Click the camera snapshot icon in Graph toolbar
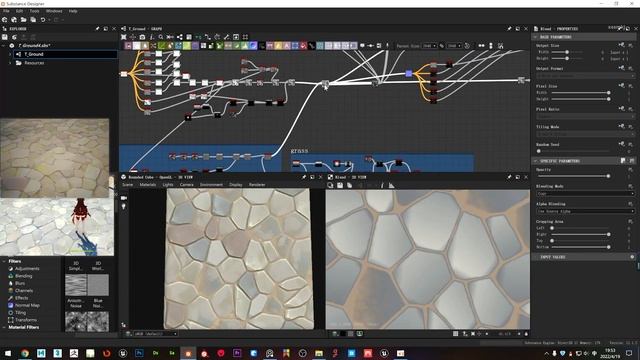This screenshot has width=640, height=360. pos(142,37)
